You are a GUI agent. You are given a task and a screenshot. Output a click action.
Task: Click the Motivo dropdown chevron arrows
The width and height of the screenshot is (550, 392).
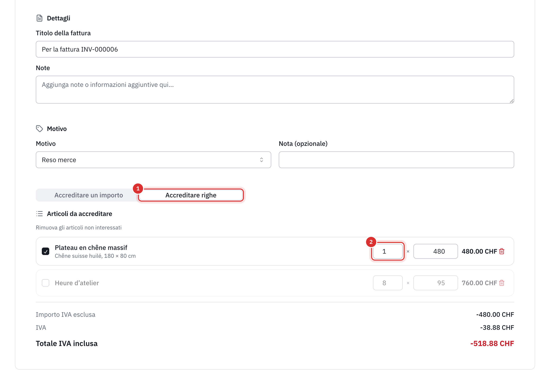click(x=262, y=160)
